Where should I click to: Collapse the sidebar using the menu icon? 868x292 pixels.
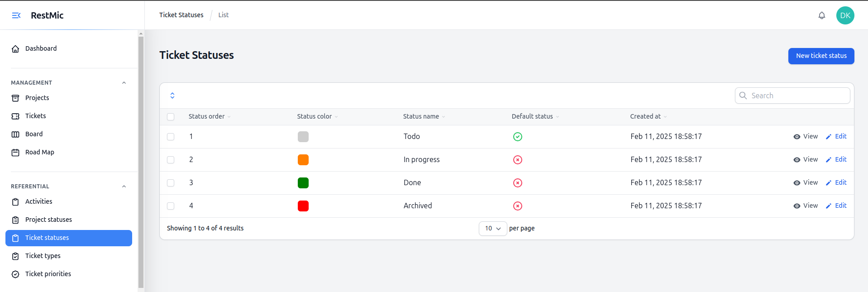click(x=16, y=15)
